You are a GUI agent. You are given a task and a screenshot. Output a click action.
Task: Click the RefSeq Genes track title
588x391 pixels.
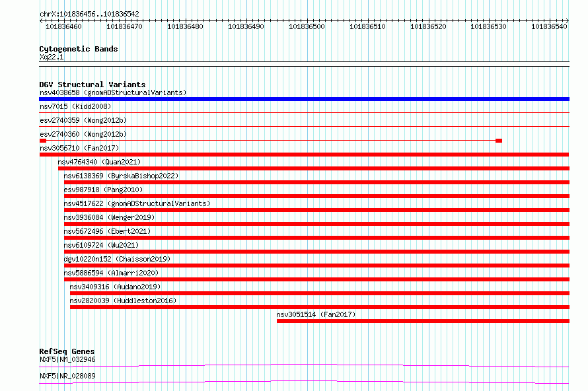point(67,351)
